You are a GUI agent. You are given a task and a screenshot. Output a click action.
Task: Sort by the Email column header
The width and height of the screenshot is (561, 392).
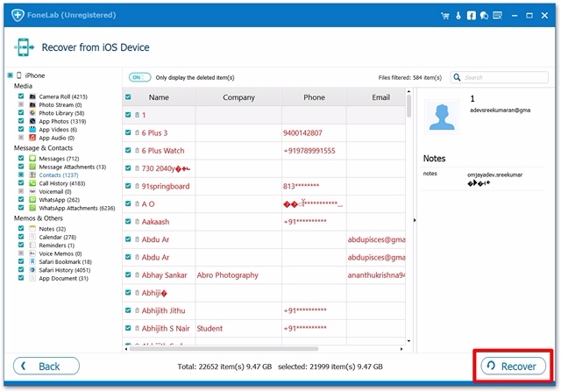pos(380,97)
